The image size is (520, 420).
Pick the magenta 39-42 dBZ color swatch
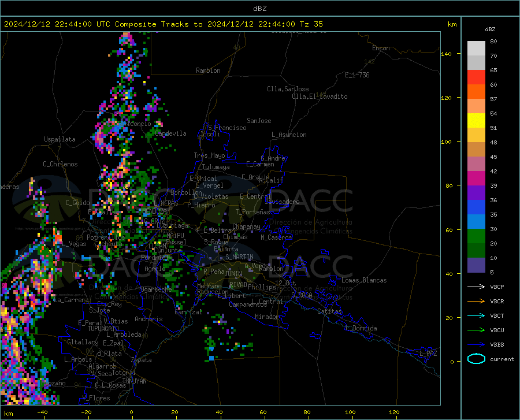pyautogui.click(x=476, y=179)
